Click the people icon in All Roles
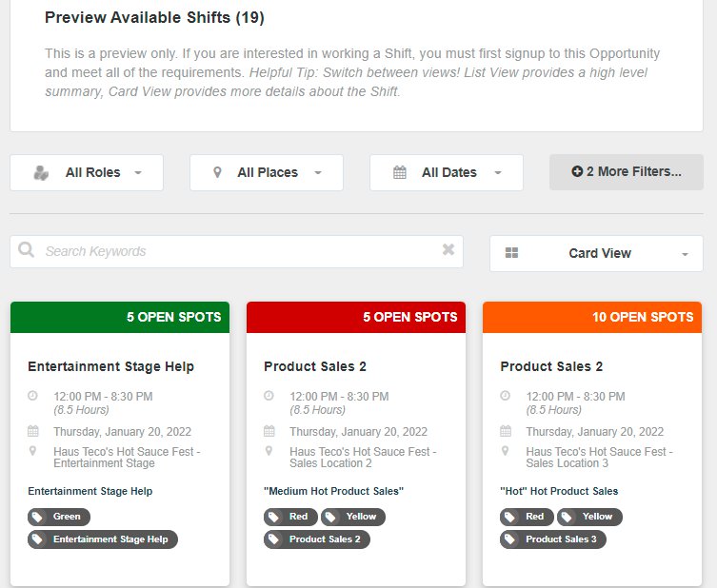The image size is (717, 588). [41, 173]
